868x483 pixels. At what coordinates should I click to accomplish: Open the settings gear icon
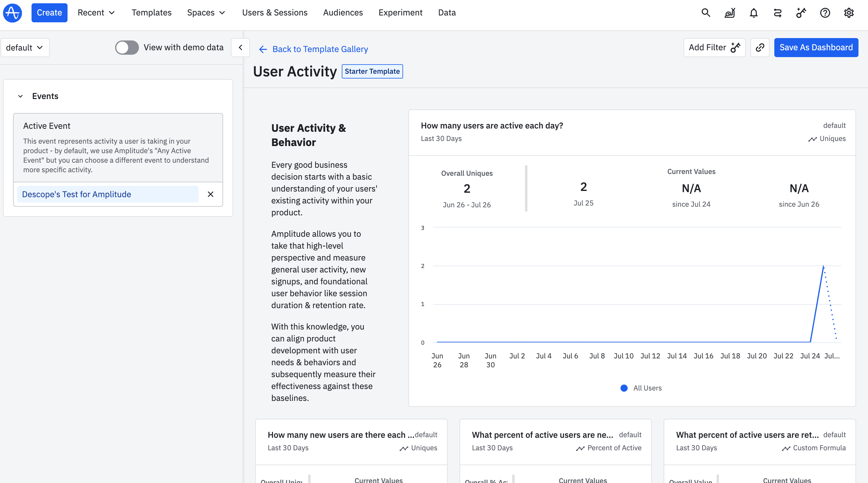(x=848, y=13)
